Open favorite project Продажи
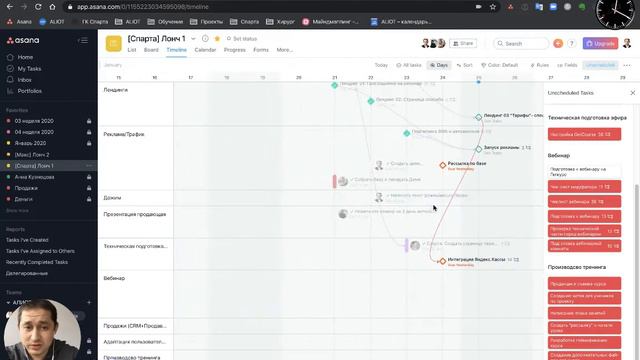 pyautogui.click(x=26, y=188)
